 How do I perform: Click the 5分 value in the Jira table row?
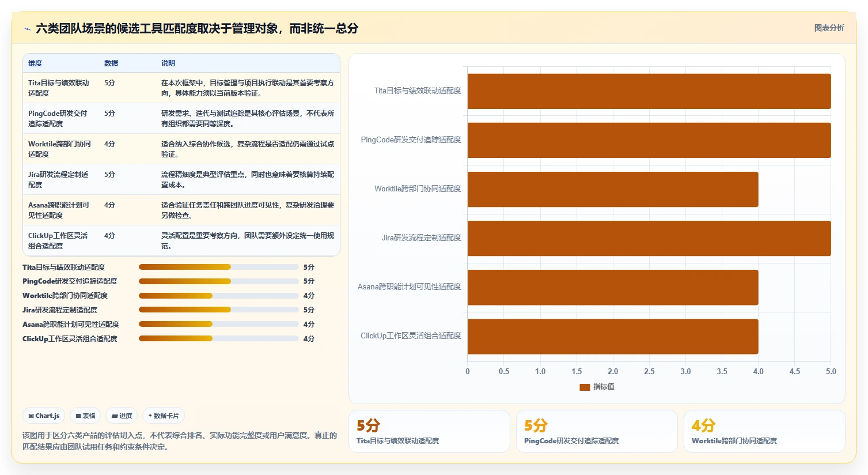109,174
